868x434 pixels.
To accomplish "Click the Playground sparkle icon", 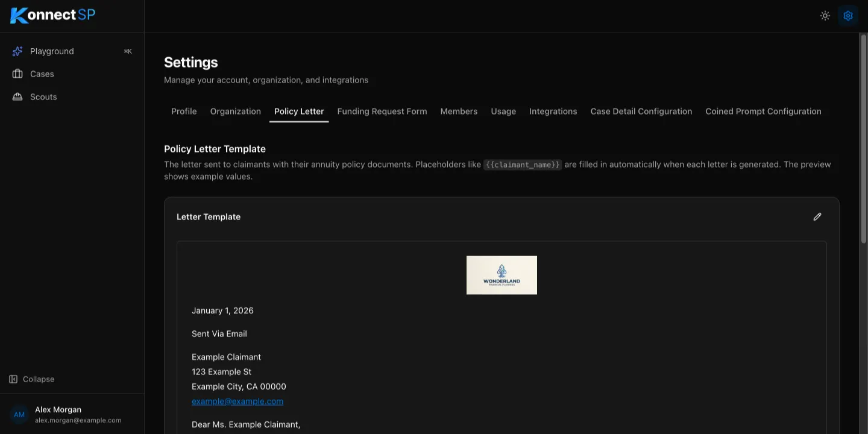I will [x=17, y=51].
